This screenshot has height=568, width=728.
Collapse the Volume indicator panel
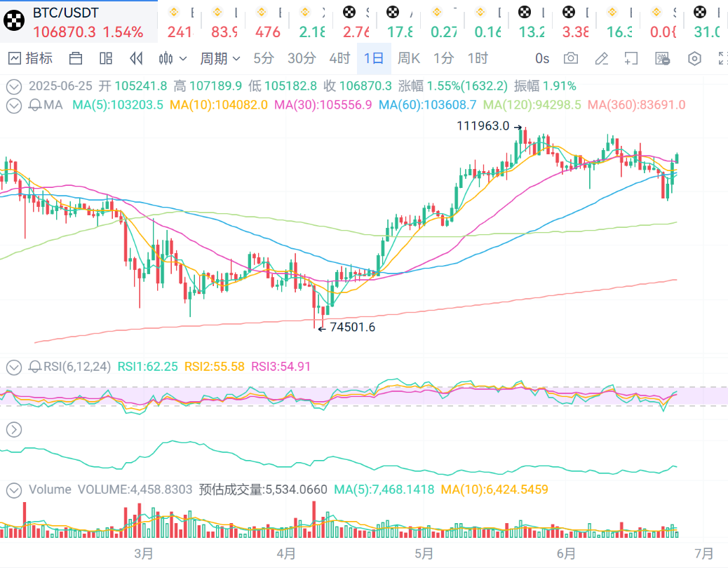pyautogui.click(x=14, y=490)
